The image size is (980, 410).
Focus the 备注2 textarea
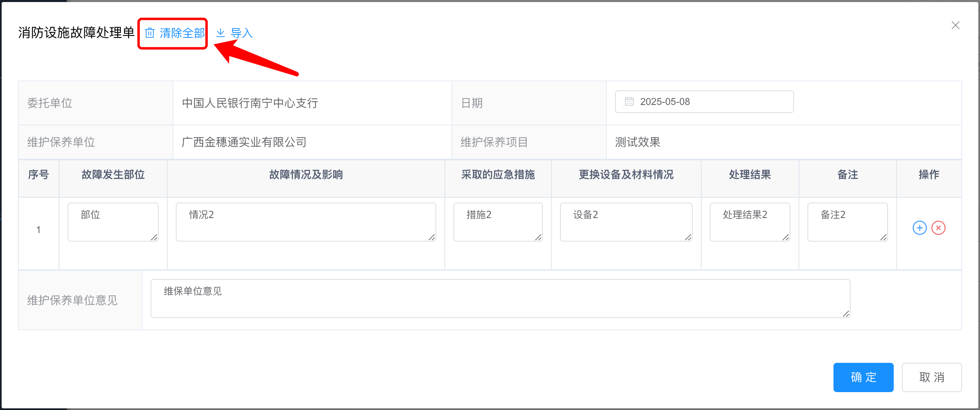848,222
